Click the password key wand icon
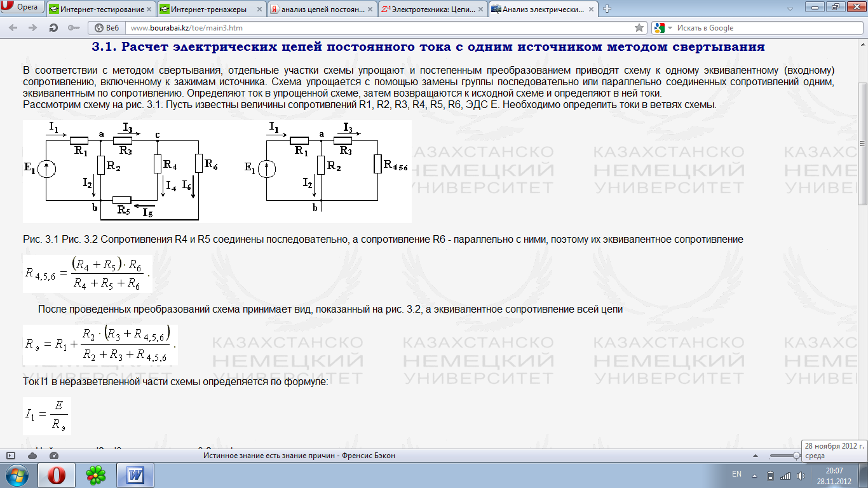The width and height of the screenshot is (868, 488). coord(74,28)
